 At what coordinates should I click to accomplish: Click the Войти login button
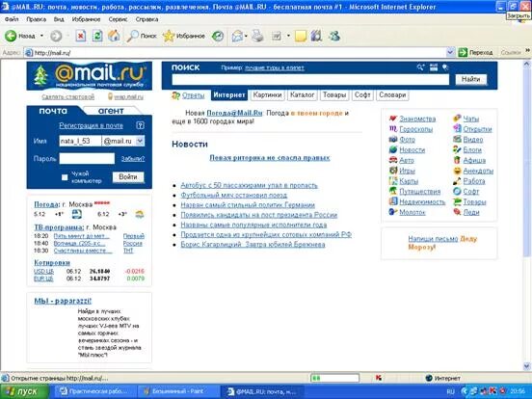pyautogui.click(x=128, y=176)
